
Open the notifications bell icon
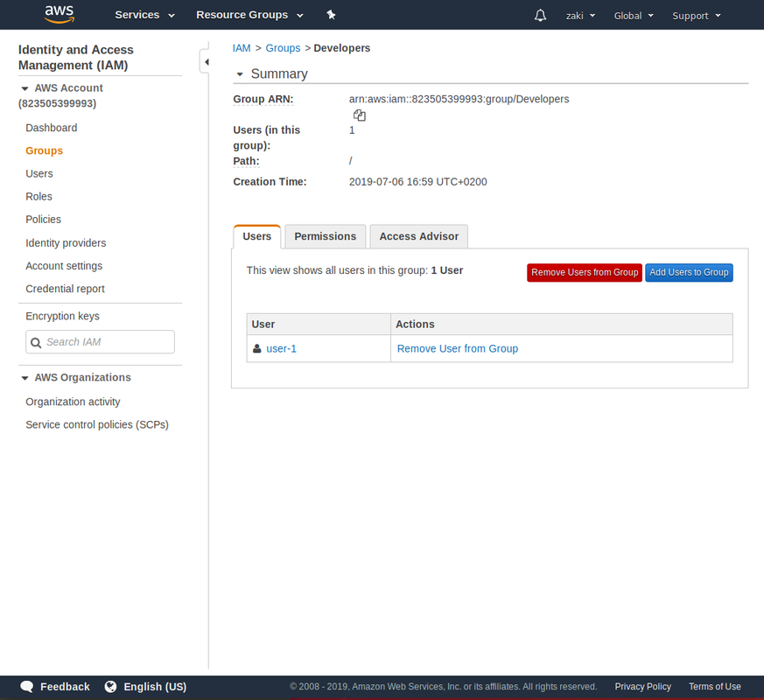click(540, 15)
